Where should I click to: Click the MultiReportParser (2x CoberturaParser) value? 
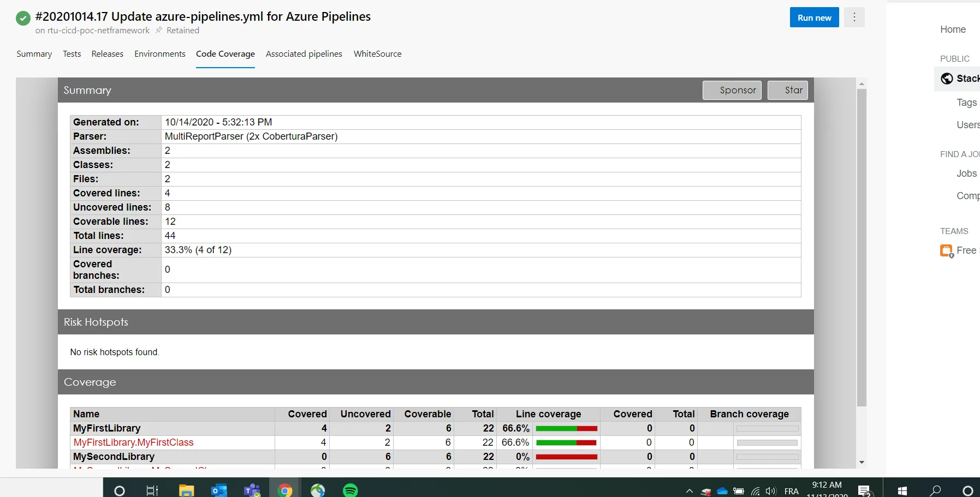pos(251,136)
